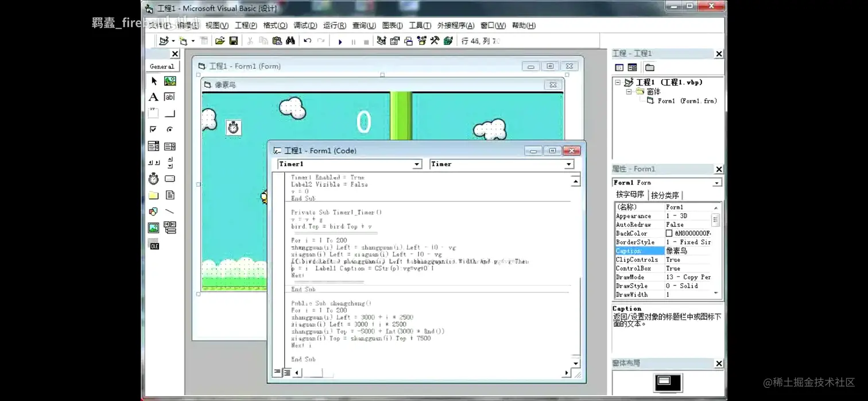
Task: Select the ComboBox control tool
Action: coord(154,146)
